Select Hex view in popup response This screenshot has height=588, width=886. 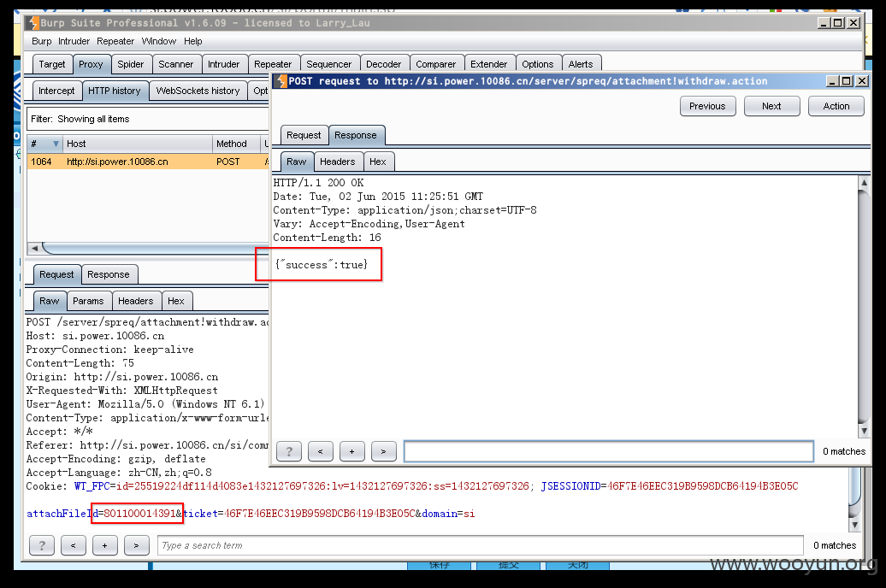(x=377, y=162)
